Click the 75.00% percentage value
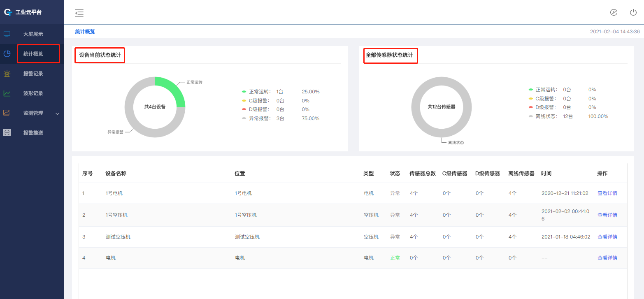The width and height of the screenshot is (644, 299). pyautogui.click(x=311, y=118)
